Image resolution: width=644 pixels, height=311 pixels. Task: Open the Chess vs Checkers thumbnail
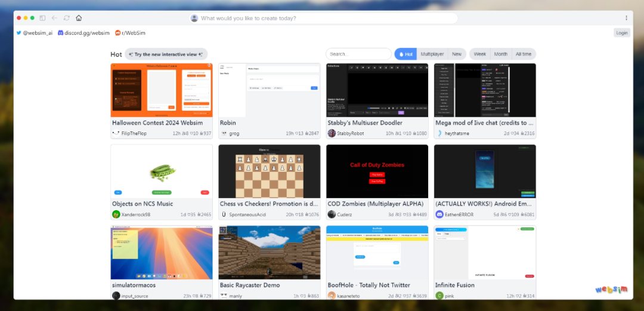pos(269,171)
